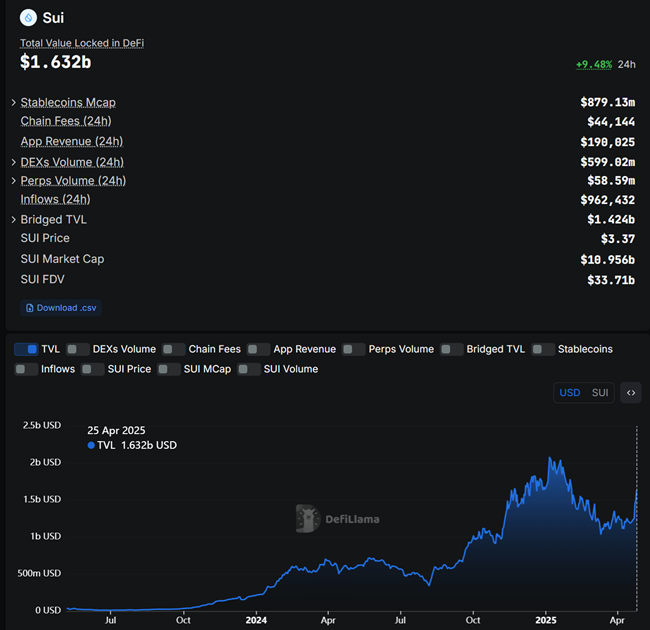Image resolution: width=650 pixels, height=630 pixels.
Task: Click the SUI Market Cap row label
Action: 63,259
